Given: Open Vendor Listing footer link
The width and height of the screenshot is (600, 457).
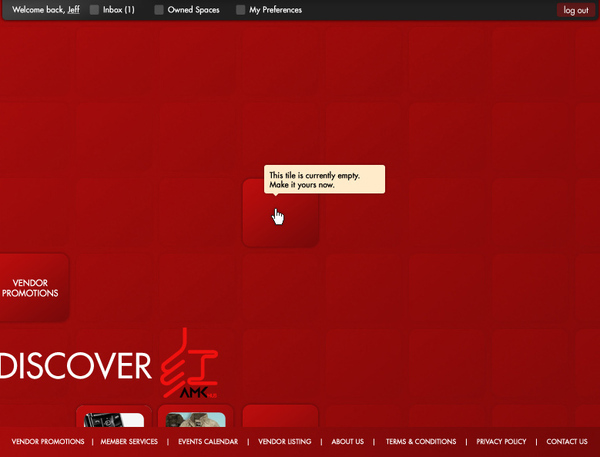Looking at the screenshot, I should (x=285, y=441).
